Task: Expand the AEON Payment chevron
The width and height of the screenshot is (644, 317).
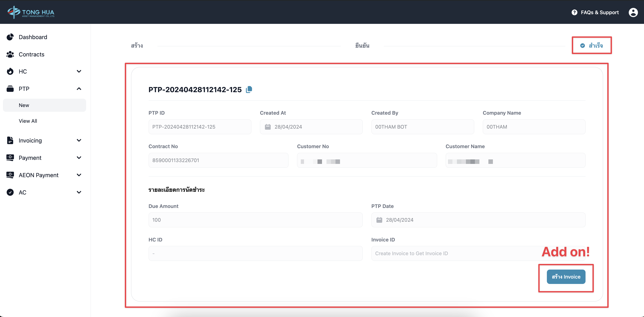Action: [79, 175]
